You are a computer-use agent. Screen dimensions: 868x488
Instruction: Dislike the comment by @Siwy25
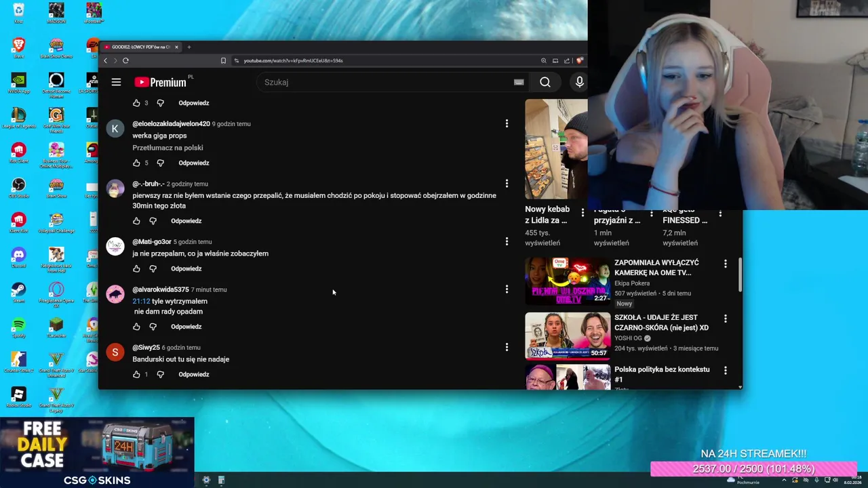[161, 374]
